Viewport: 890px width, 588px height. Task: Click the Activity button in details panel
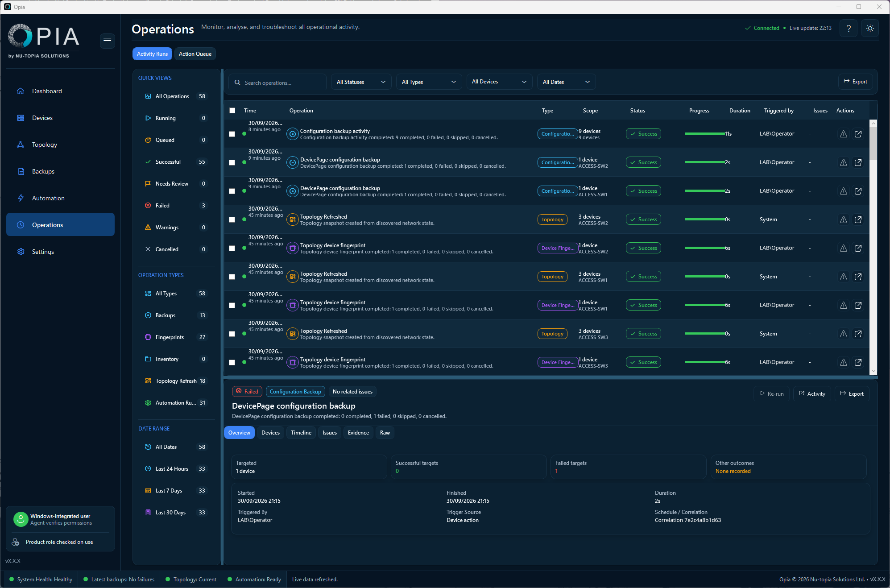click(812, 394)
